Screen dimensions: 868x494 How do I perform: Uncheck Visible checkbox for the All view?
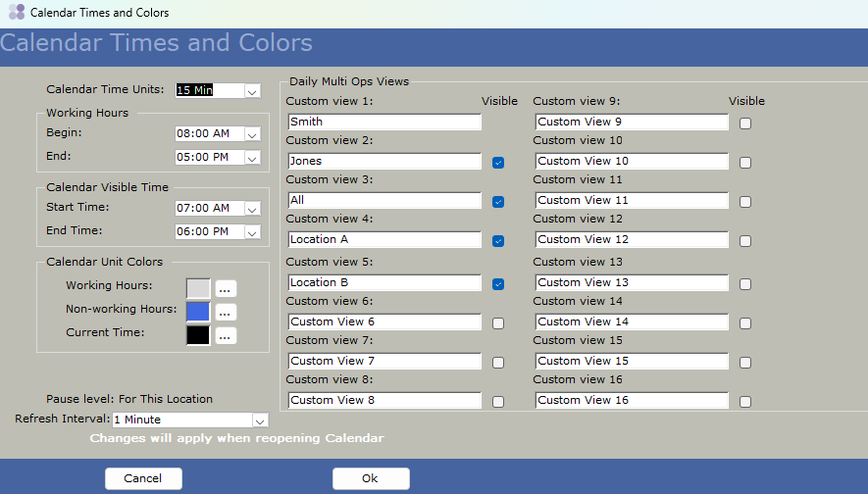pos(498,202)
